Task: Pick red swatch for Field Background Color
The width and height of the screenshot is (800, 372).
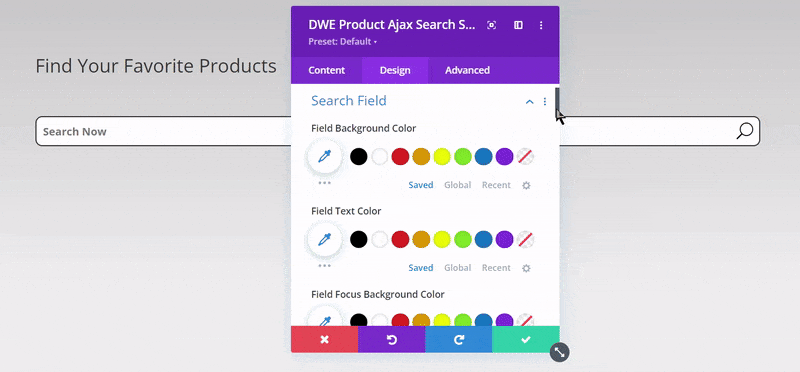Action: [x=401, y=156]
